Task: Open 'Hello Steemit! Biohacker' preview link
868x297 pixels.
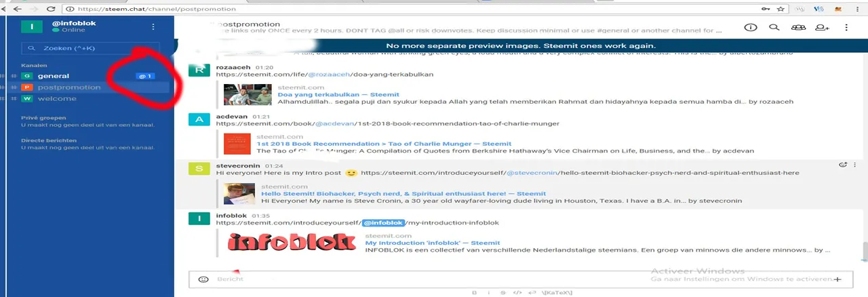Action: click(403, 193)
